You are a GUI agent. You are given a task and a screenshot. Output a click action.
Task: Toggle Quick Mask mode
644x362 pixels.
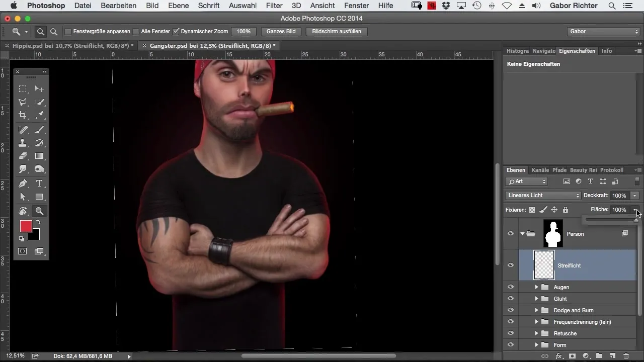click(23, 251)
